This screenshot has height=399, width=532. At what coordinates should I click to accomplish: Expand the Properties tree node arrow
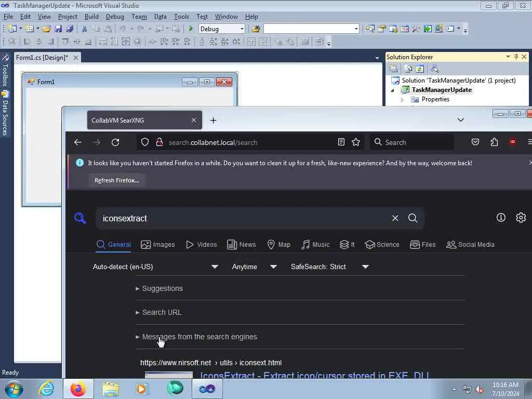[403, 100]
